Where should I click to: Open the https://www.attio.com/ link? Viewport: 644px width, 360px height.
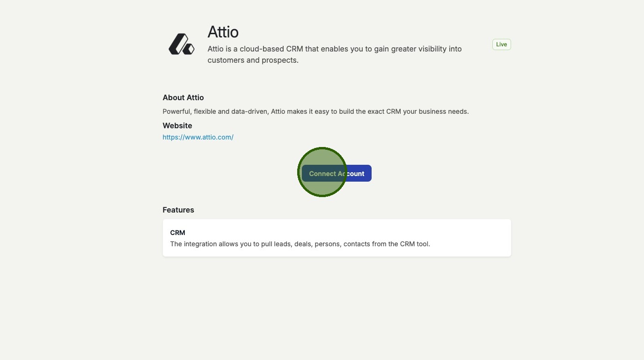pos(198,137)
